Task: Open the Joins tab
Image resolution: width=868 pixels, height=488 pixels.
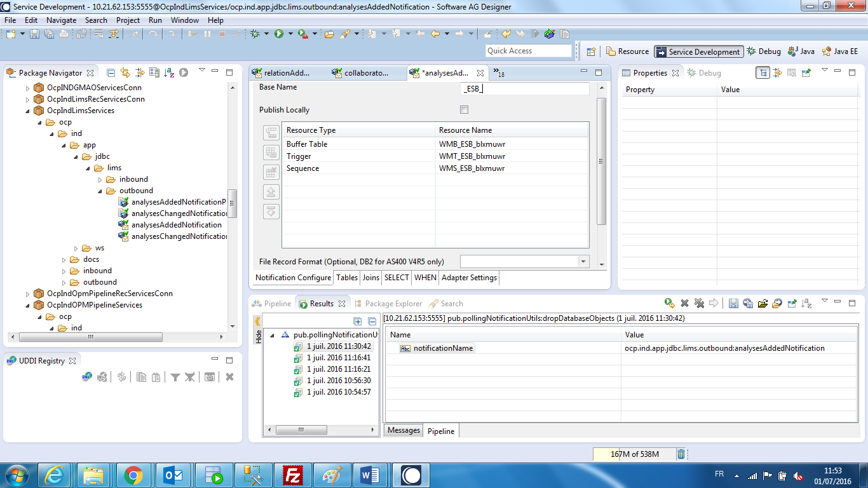Action: tap(370, 278)
